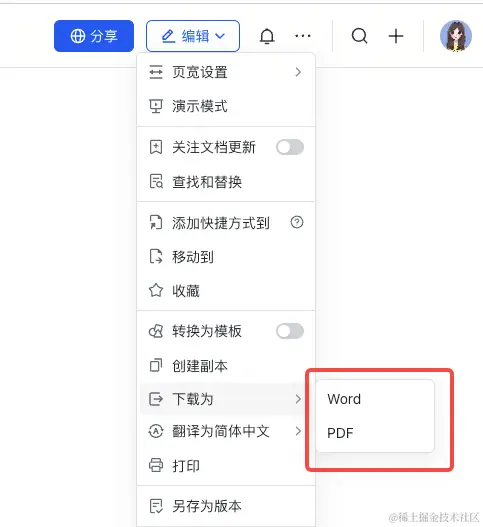Click the three-dot more options icon

point(303,36)
